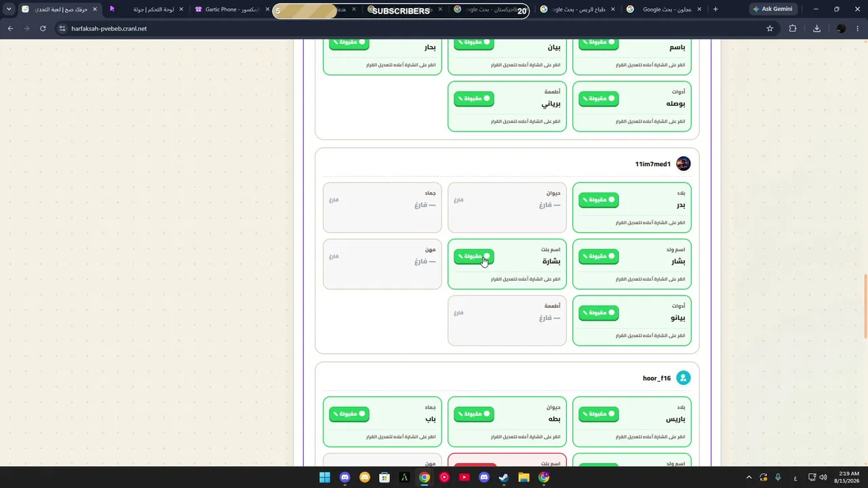Toggle the accepted badge for 'بحار'

[x=349, y=43]
